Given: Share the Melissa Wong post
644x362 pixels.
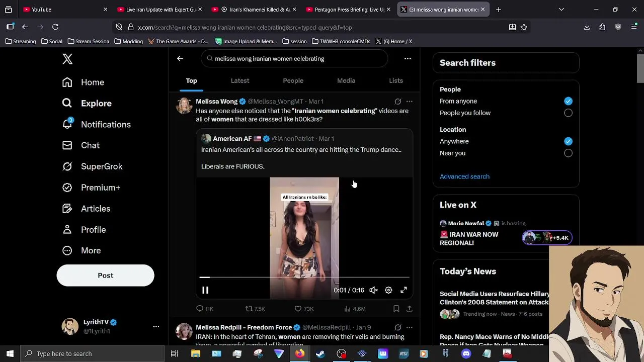Looking at the screenshot, I should pos(410,309).
